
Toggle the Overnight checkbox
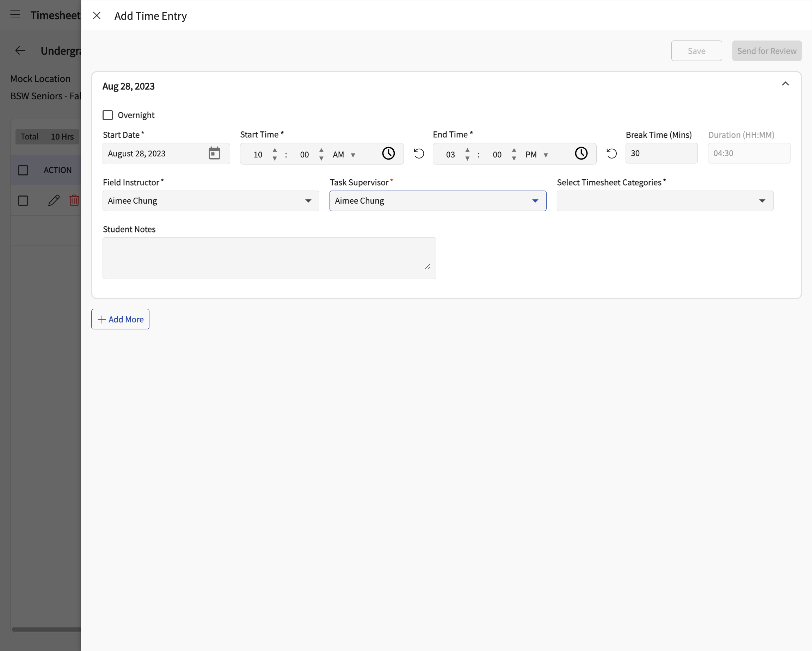pyautogui.click(x=108, y=115)
